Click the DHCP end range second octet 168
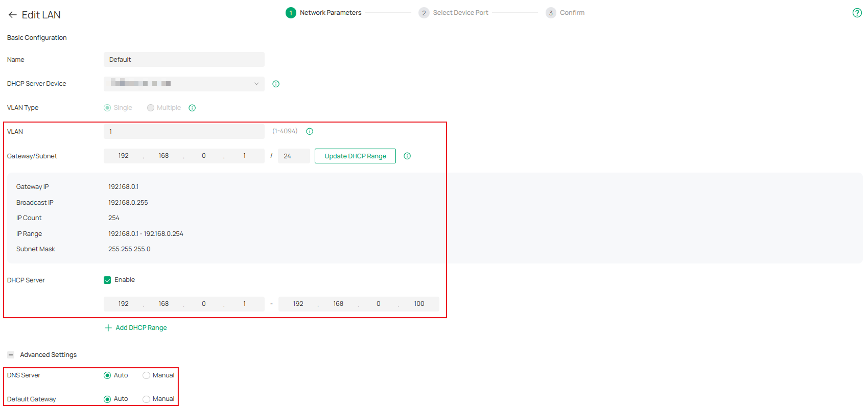The width and height of the screenshot is (868, 408). (x=338, y=304)
